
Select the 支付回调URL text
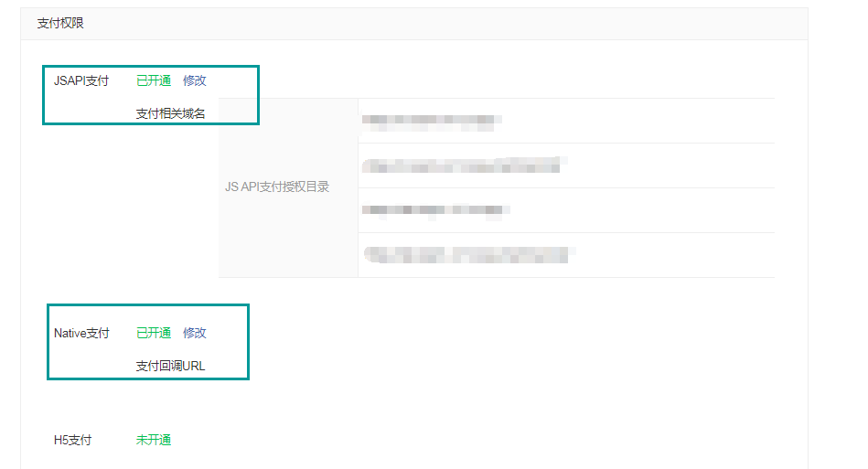pos(170,366)
